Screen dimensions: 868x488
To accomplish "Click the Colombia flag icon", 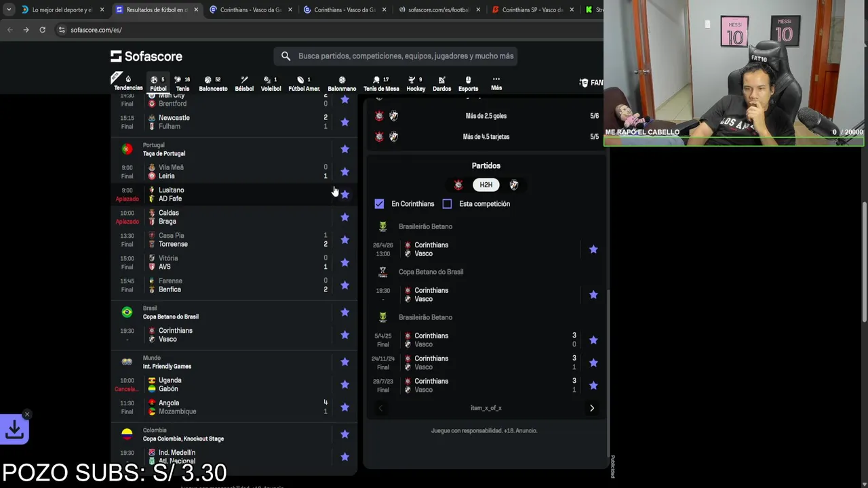I will point(127,434).
